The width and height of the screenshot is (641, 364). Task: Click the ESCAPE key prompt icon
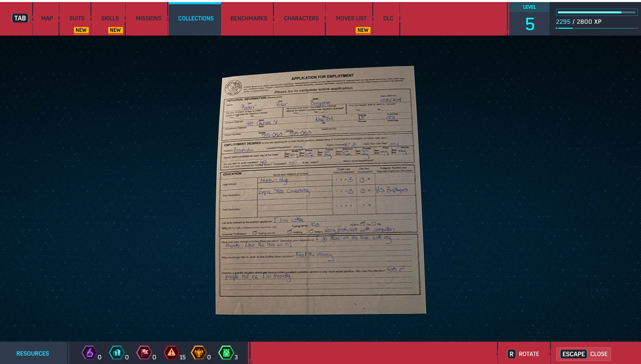[x=574, y=354]
